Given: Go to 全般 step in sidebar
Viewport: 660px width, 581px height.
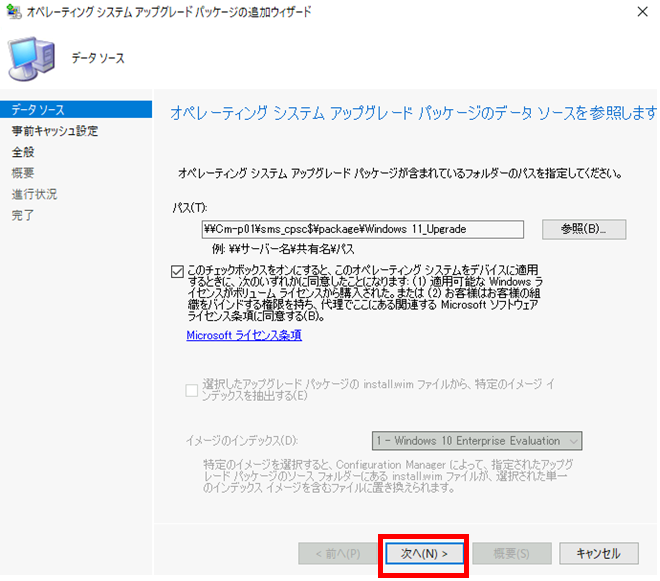Looking at the screenshot, I should point(23,152).
